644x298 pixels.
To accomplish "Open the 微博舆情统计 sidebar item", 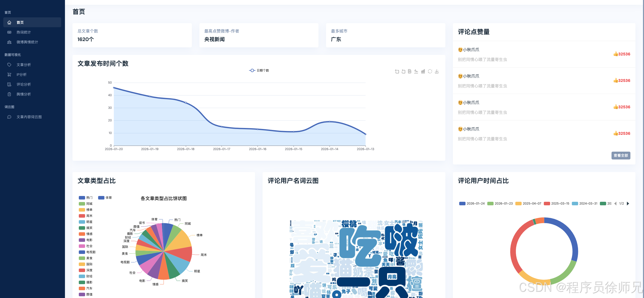I will 27,42.
